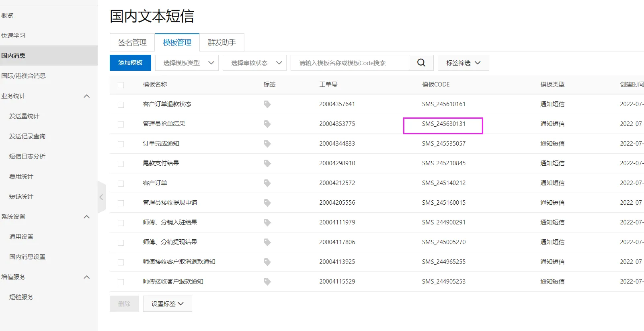
Task: Click template code SMS_244900291
Action: click(x=444, y=222)
